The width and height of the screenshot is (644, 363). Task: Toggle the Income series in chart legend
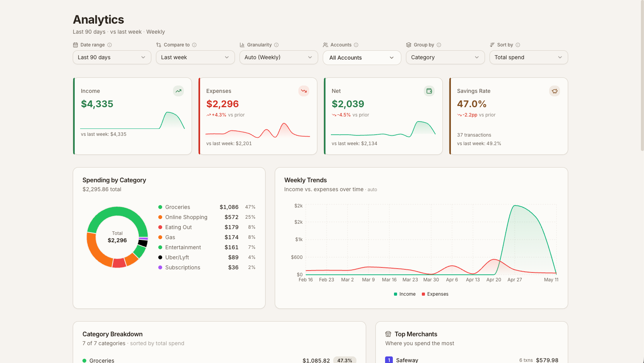pyautogui.click(x=404, y=294)
